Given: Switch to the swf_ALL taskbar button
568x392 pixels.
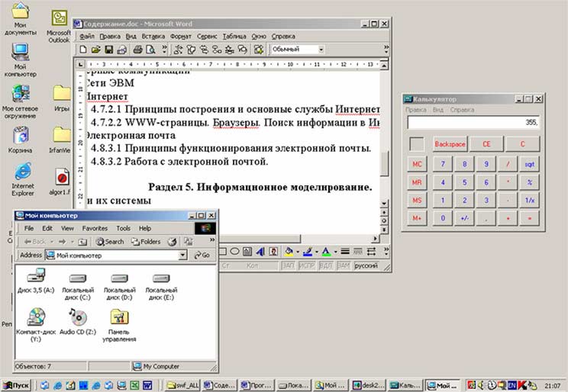Looking at the screenshot, I should pyautogui.click(x=183, y=386).
